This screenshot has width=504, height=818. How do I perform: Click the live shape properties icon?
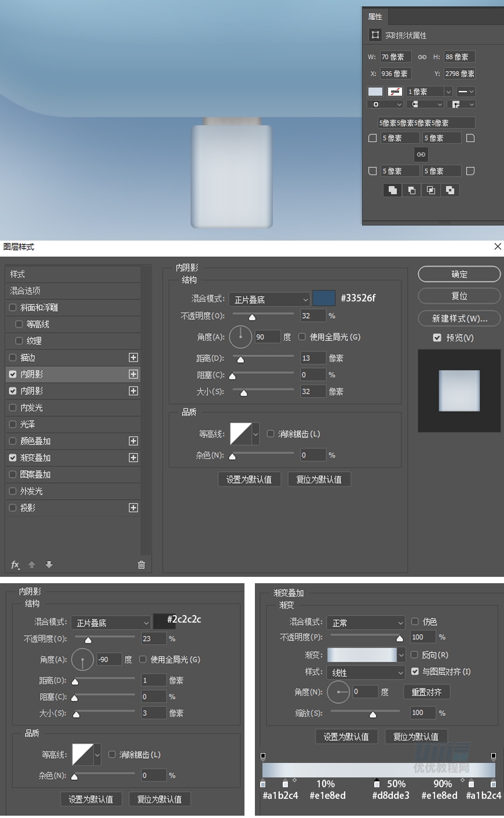[375, 35]
